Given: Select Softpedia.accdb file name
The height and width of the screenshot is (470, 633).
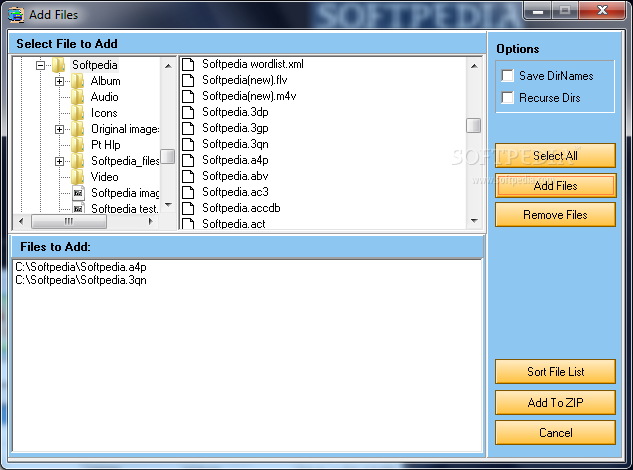Looking at the screenshot, I should coord(241,208).
